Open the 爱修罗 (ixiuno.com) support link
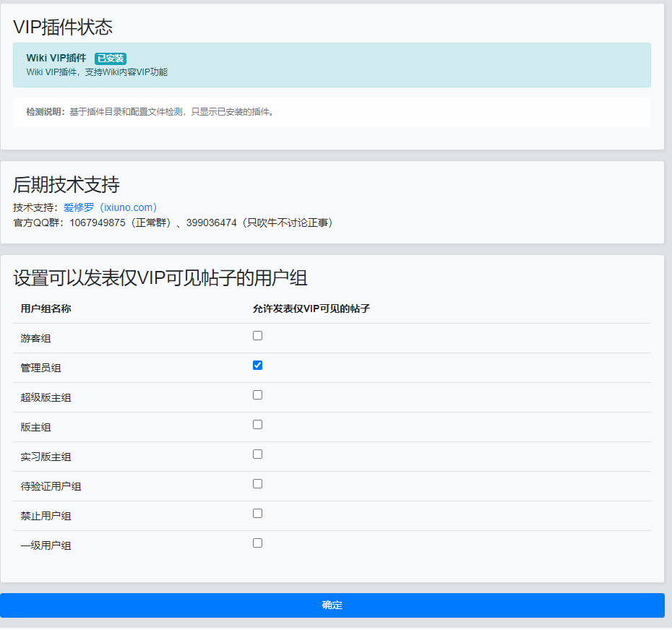 tap(110, 207)
